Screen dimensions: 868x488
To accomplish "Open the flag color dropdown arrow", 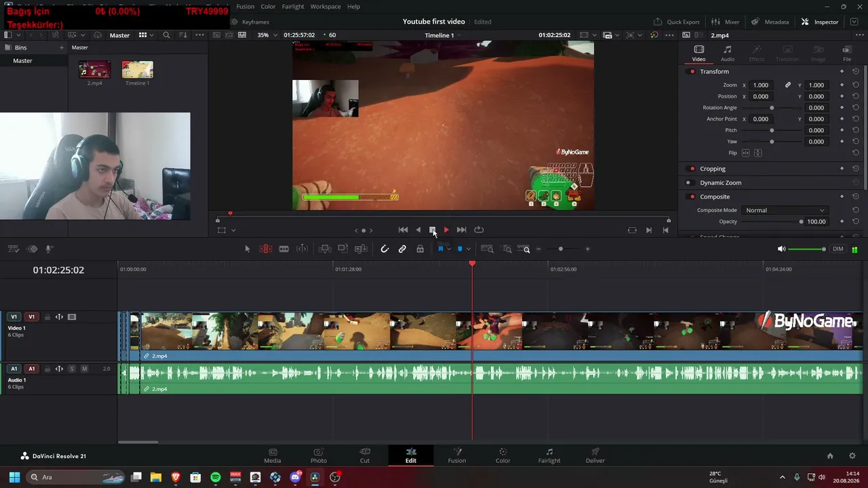I will tap(449, 249).
